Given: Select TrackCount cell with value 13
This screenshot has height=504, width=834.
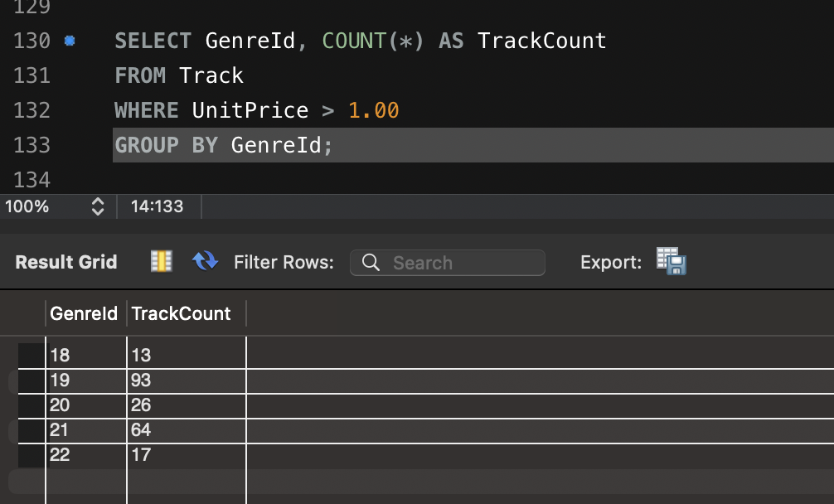Looking at the screenshot, I should pos(187,355).
